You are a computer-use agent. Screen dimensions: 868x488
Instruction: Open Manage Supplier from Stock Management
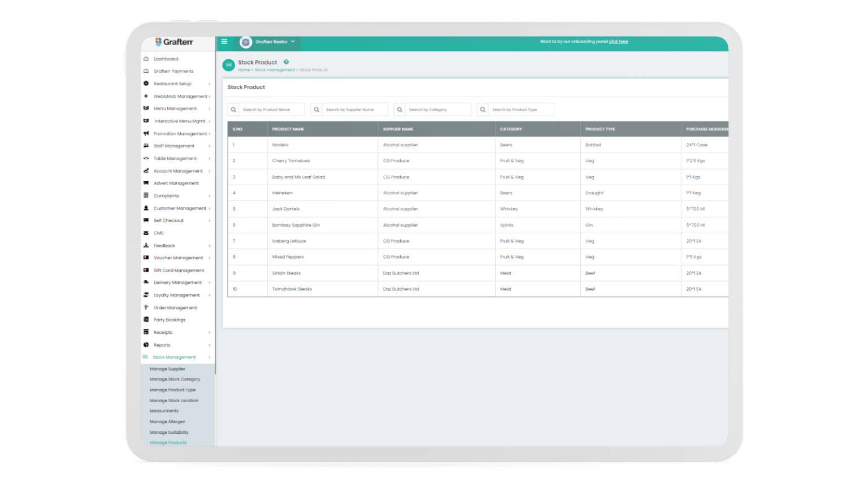coord(167,369)
